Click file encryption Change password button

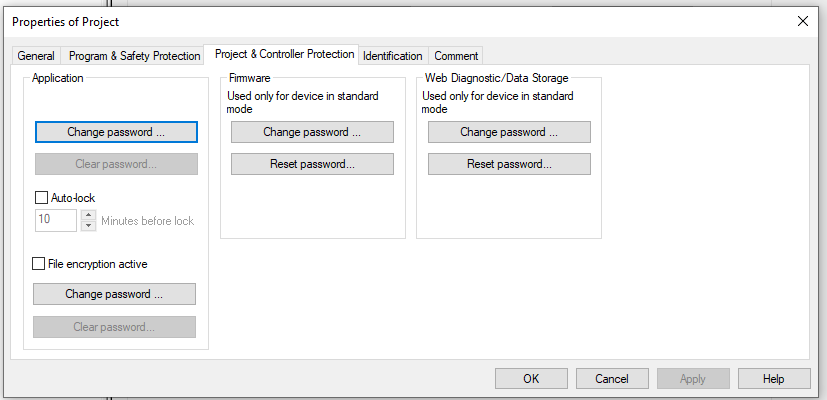[x=114, y=294]
